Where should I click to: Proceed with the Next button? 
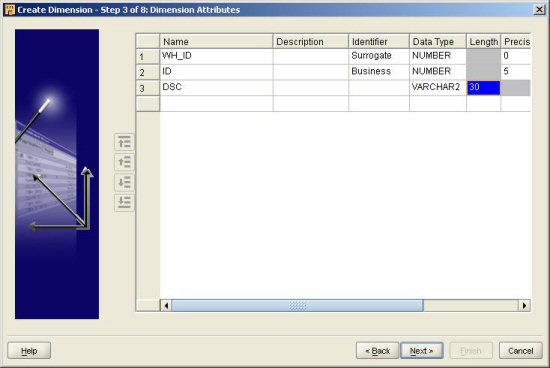(x=422, y=350)
